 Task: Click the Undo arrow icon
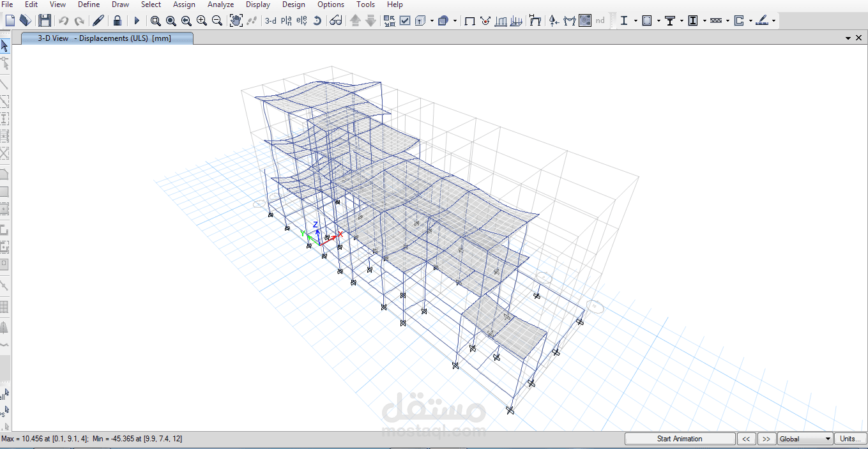64,20
